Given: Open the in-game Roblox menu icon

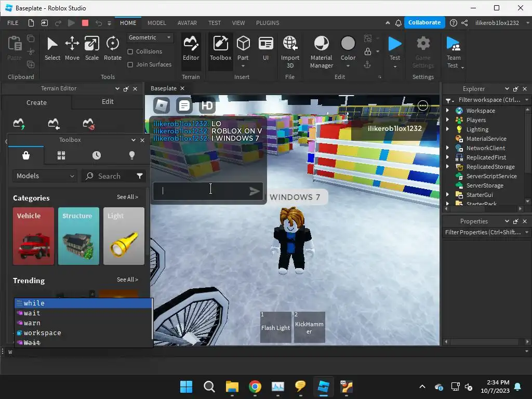Looking at the screenshot, I should pyautogui.click(x=162, y=105).
